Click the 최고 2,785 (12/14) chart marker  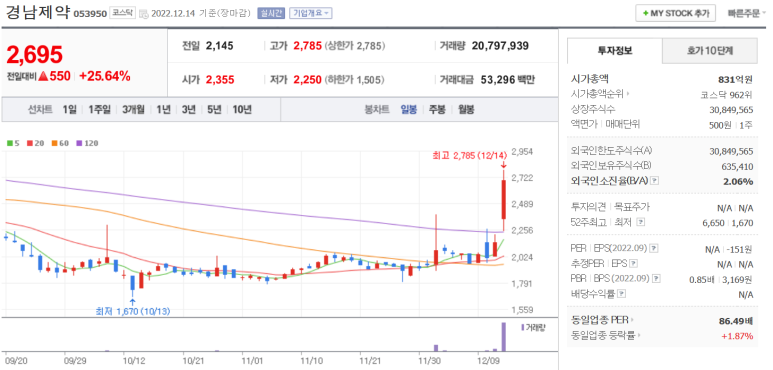click(469, 156)
